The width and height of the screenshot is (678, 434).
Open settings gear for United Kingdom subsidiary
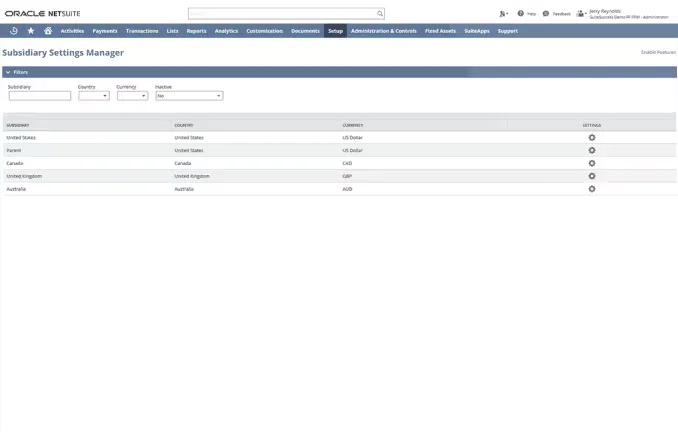click(x=592, y=176)
